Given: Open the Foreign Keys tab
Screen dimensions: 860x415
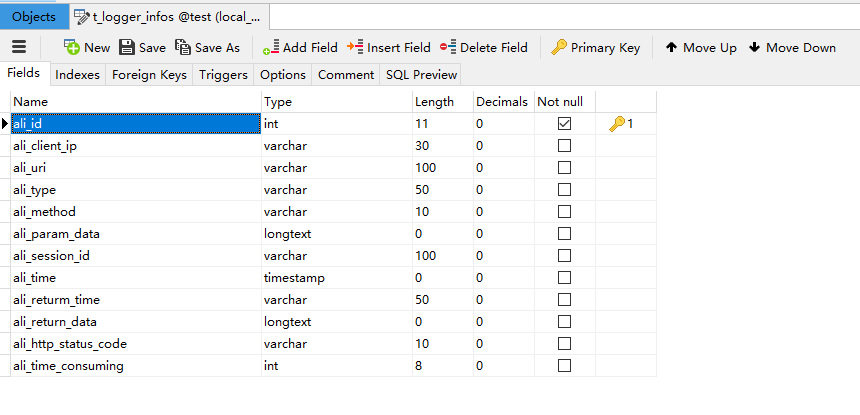Looking at the screenshot, I should [149, 75].
